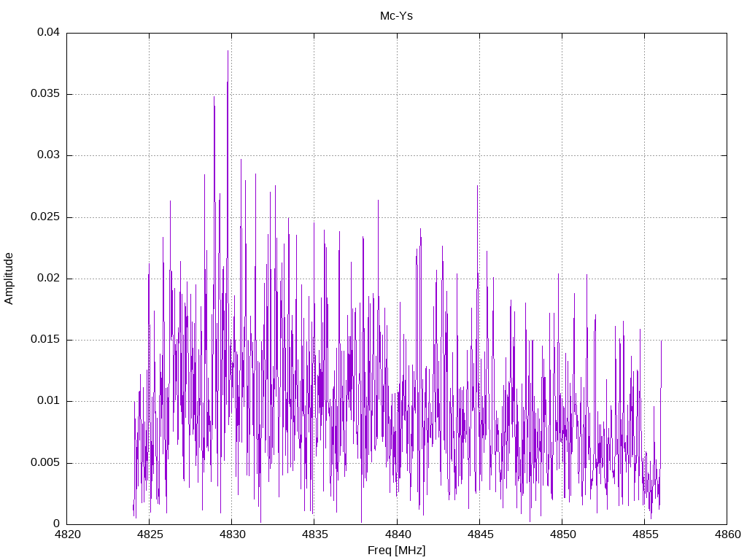Viewport: 747px width, 560px height.
Task: Click the y-axis tick label 0.015
Action: coord(45,340)
